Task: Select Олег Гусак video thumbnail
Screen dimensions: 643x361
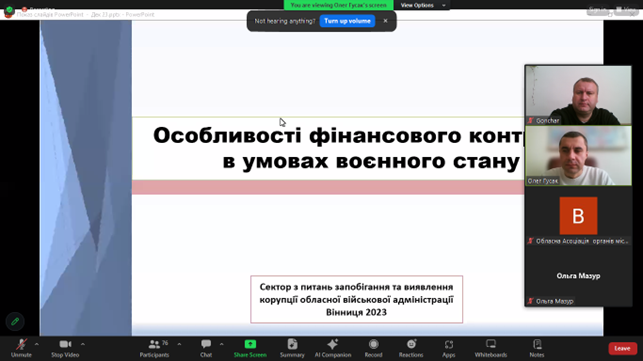Action: click(578, 155)
